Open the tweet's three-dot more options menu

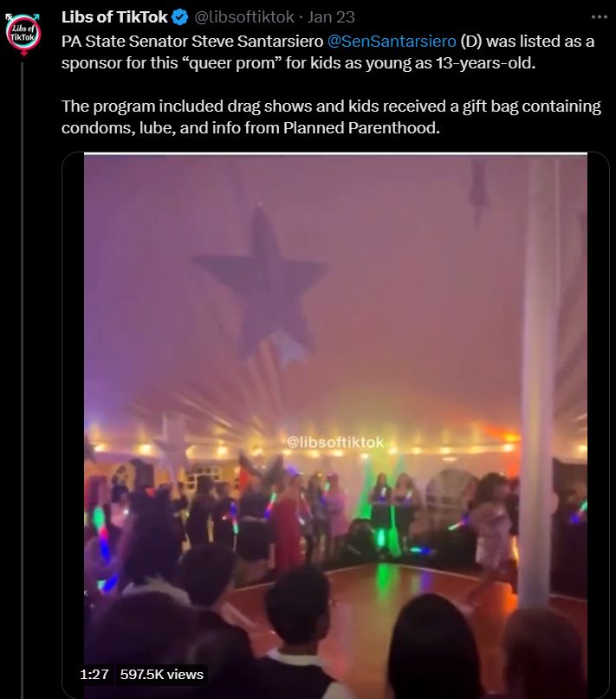(x=599, y=17)
